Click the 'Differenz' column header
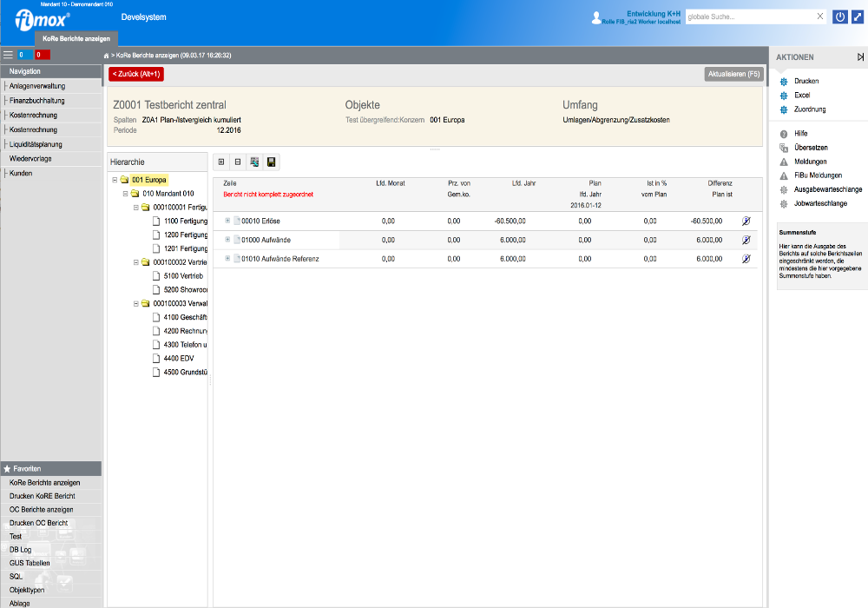Viewport: 868px width, 608px height. click(720, 183)
